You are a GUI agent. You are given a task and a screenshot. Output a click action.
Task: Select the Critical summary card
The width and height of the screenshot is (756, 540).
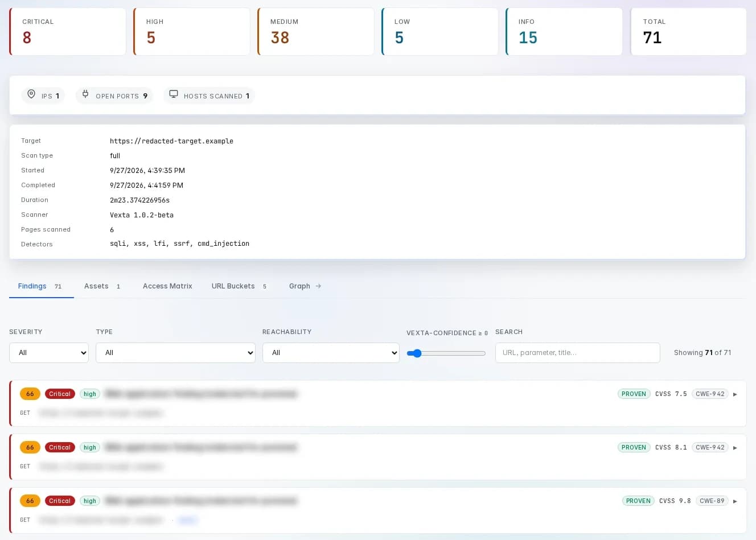[68, 32]
